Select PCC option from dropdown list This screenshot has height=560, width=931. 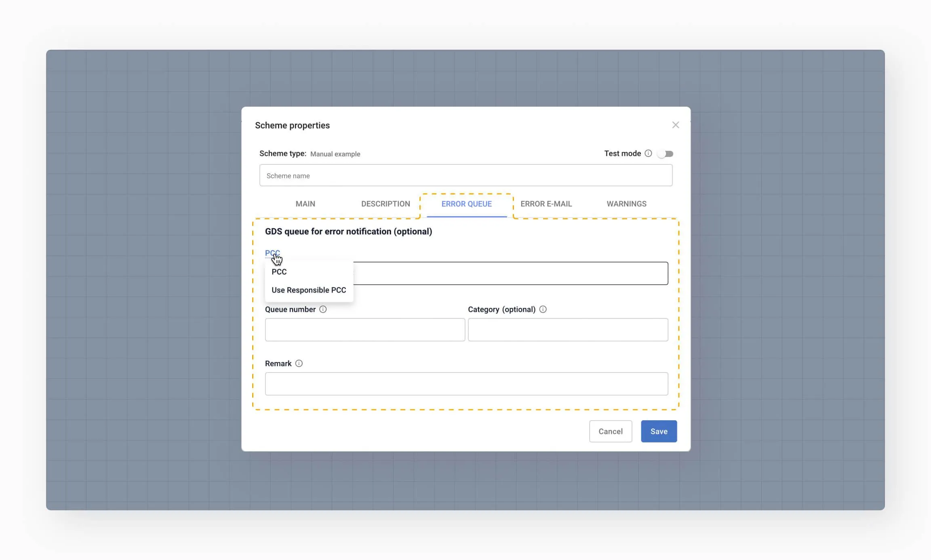(279, 272)
